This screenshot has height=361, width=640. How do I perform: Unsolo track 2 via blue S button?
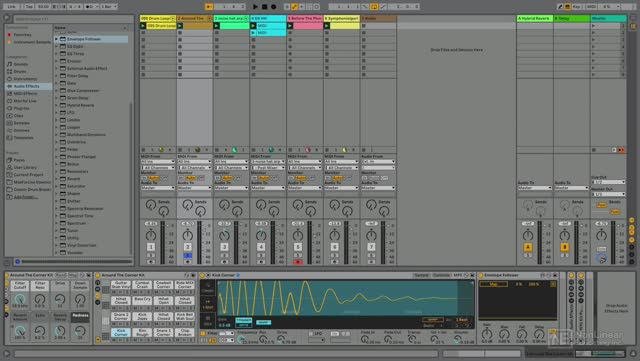point(187,256)
